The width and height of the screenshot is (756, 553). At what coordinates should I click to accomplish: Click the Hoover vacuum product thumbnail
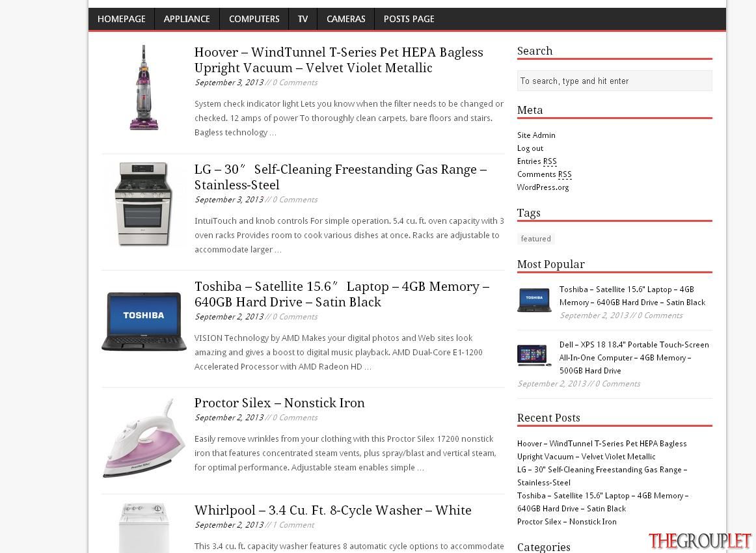(144, 88)
